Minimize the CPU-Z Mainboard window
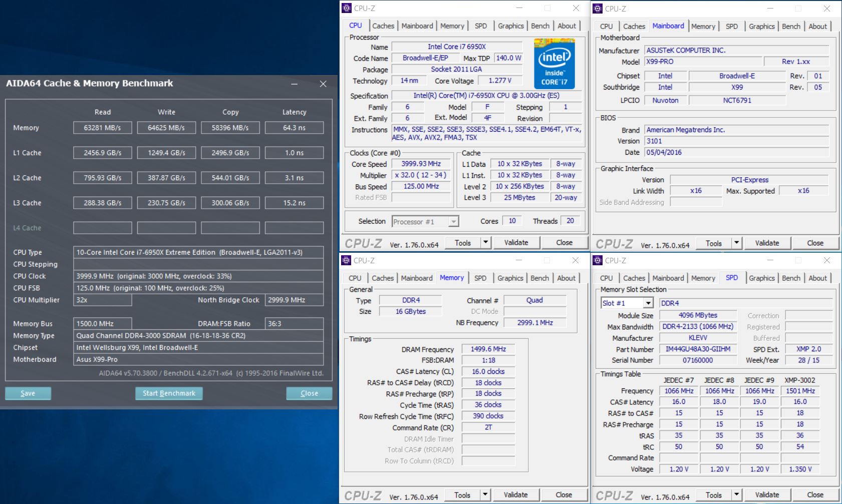The image size is (842, 504). coord(770,9)
